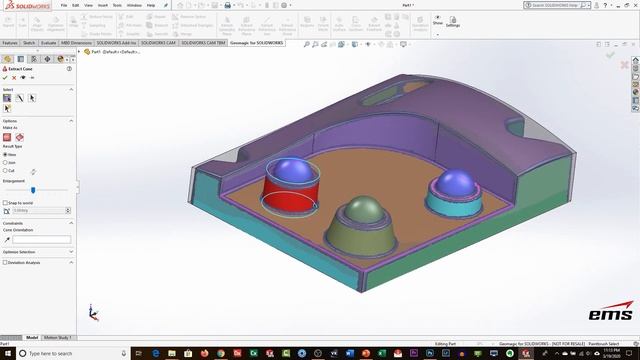
Task: Choose Make As surface body option
Action: [x=20, y=137]
